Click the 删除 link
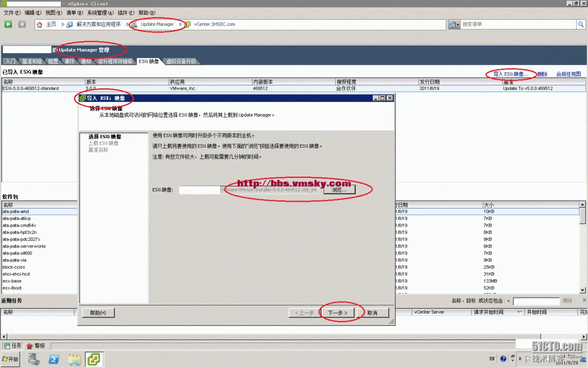 542,74
